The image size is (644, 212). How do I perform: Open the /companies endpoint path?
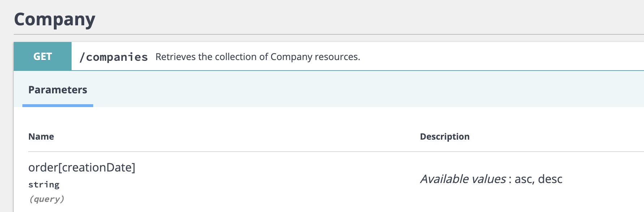click(113, 57)
